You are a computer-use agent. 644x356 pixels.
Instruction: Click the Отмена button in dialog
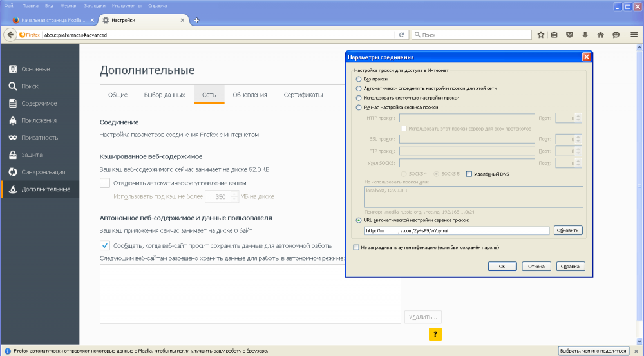[x=536, y=267]
